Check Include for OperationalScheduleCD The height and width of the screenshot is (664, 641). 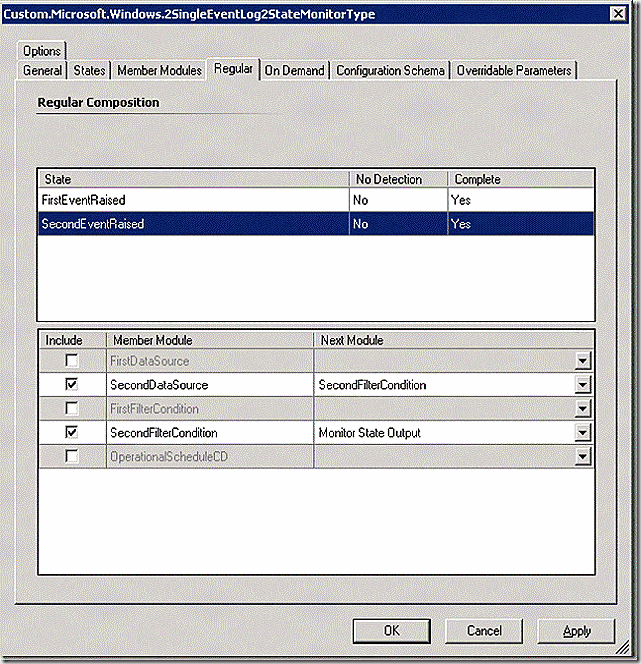72,456
